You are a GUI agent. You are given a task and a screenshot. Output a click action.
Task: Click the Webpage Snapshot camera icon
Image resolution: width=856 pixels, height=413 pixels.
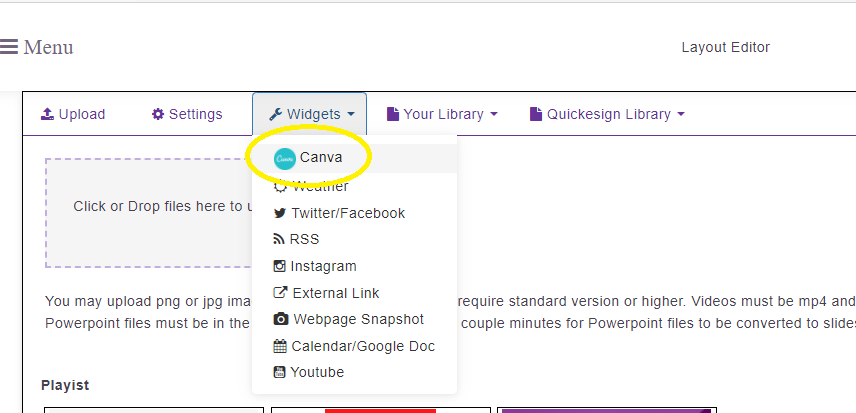click(281, 319)
